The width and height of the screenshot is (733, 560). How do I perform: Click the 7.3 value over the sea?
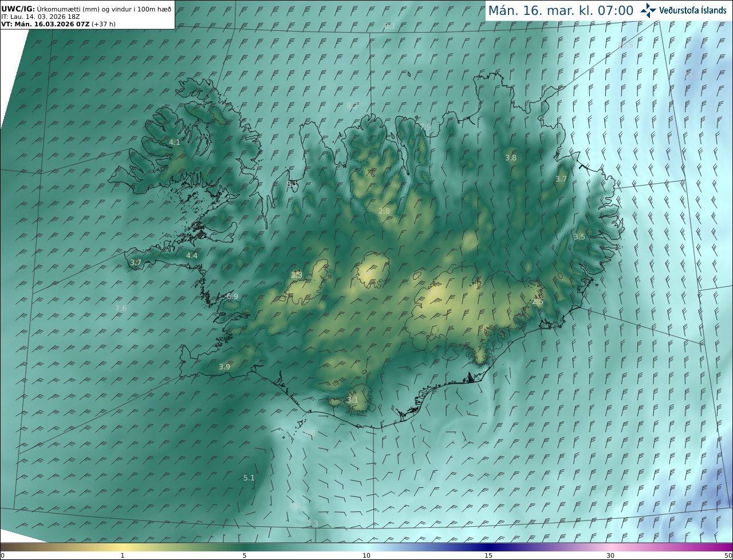313,523
